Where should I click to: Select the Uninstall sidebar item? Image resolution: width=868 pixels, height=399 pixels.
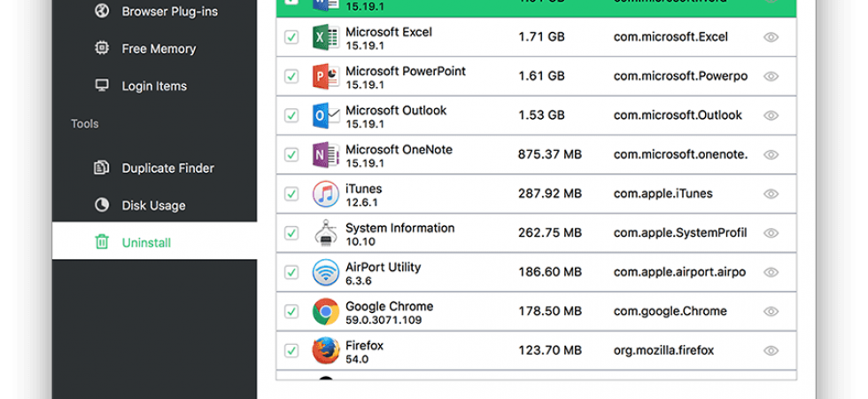click(154, 241)
